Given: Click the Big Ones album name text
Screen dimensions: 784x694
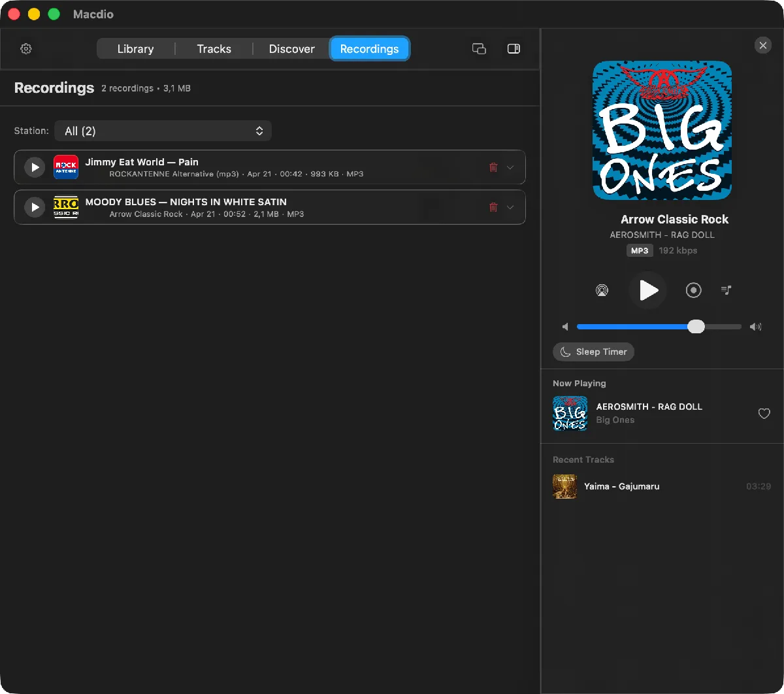Looking at the screenshot, I should pos(615,420).
